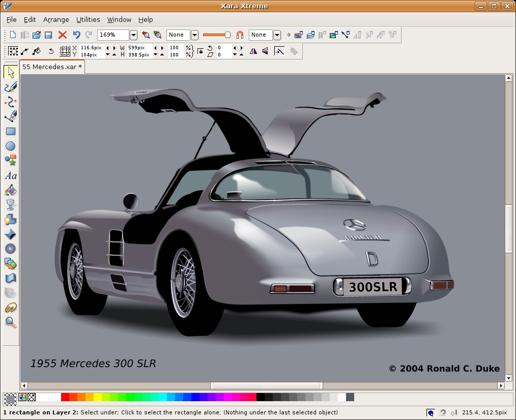Select the Shadow tool

coord(11,219)
